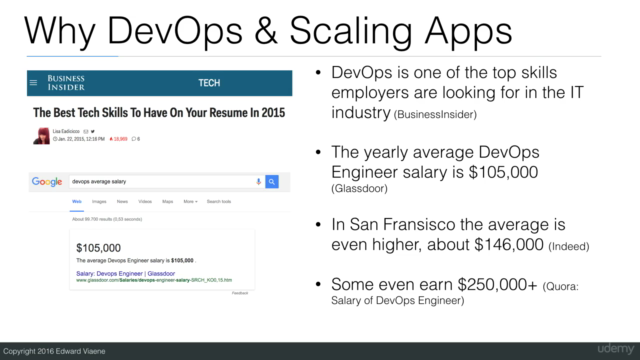
Task: Click the Business Insider logo
Action: [x=66, y=83]
